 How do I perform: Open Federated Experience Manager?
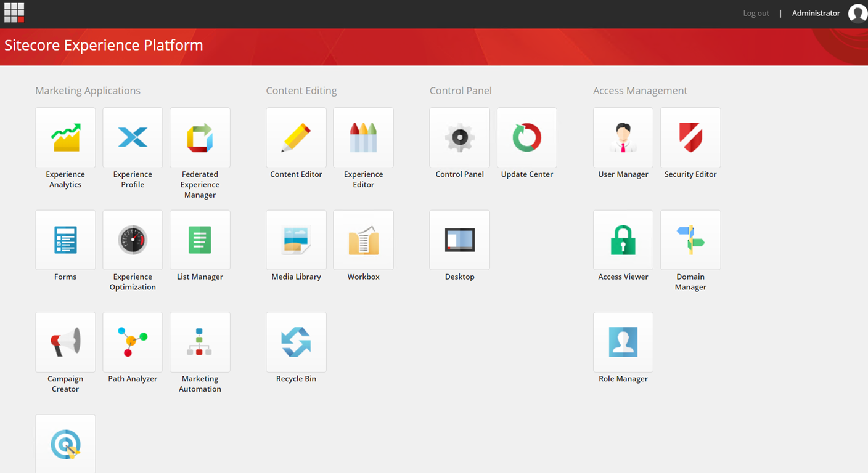pyautogui.click(x=200, y=137)
